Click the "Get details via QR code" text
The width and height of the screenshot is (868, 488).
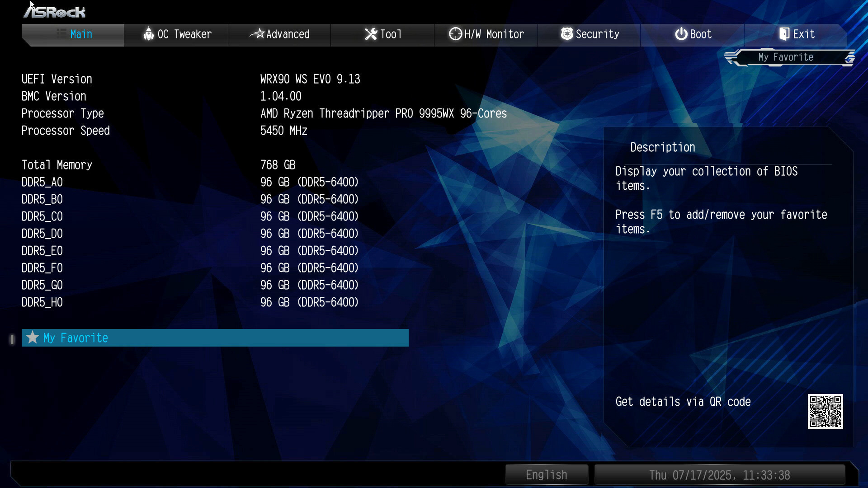(x=683, y=402)
